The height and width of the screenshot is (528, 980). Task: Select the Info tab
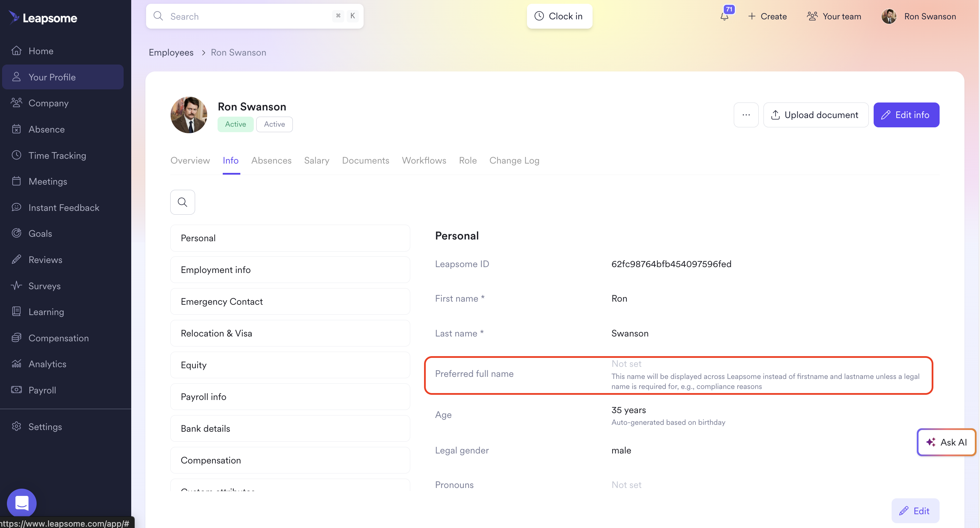[x=231, y=160]
